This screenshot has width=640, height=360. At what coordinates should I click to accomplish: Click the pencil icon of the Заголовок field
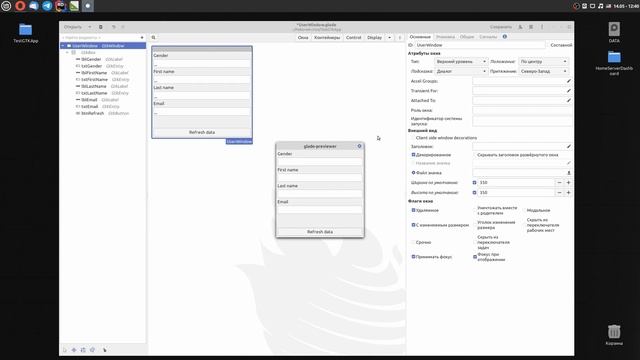[569, 147]
